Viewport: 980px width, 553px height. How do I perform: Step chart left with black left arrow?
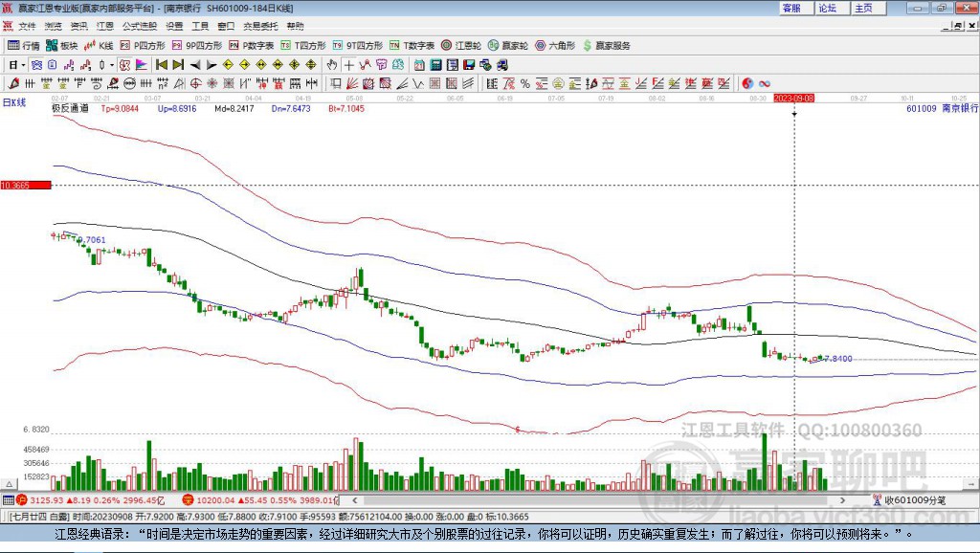point(195,65)
